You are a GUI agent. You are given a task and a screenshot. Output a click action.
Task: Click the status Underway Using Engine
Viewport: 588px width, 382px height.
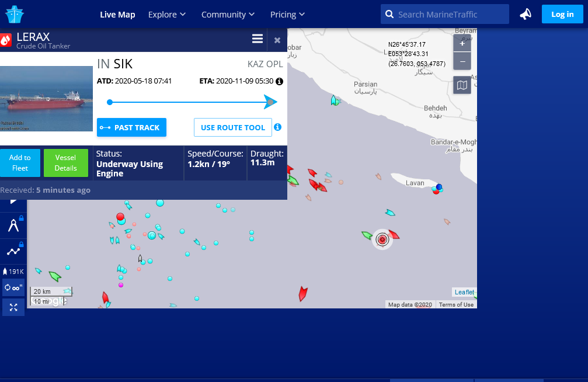(130, 169)
